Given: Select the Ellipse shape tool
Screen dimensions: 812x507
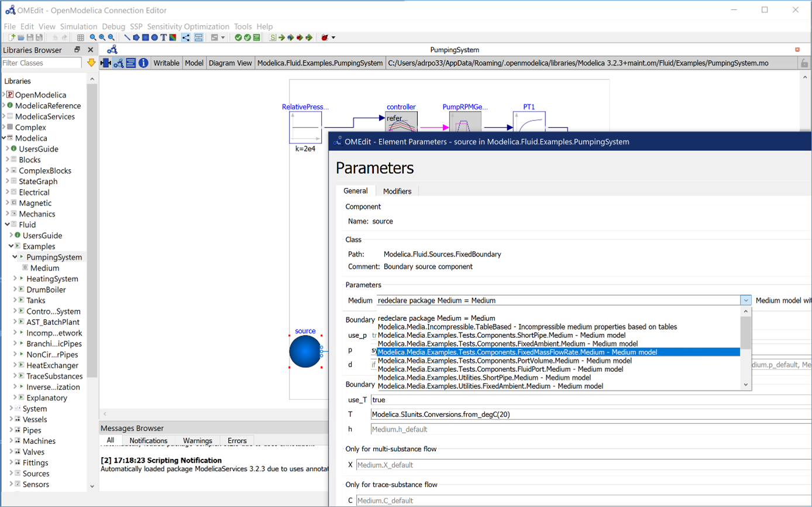Looking at the screenshot, I should (x=154, y=37).
